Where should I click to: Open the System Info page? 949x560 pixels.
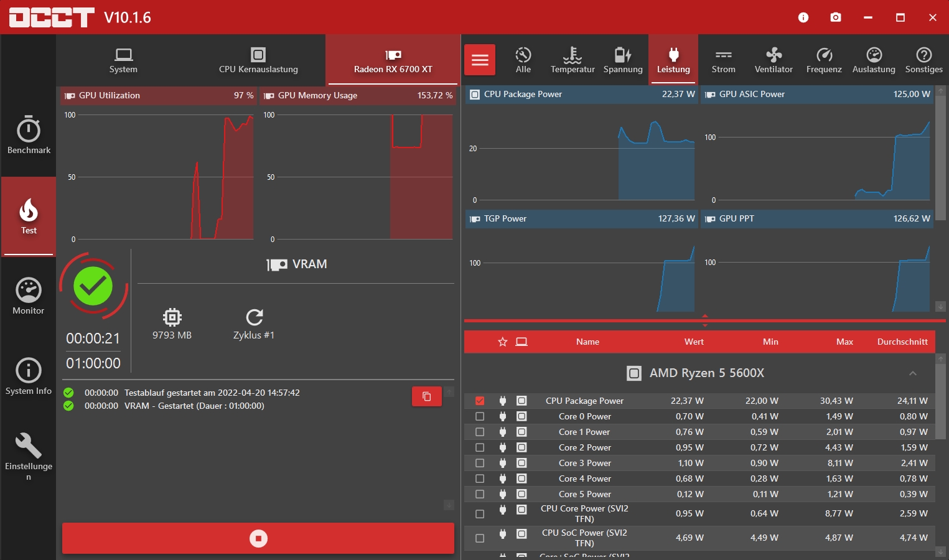tap(29, 376)
